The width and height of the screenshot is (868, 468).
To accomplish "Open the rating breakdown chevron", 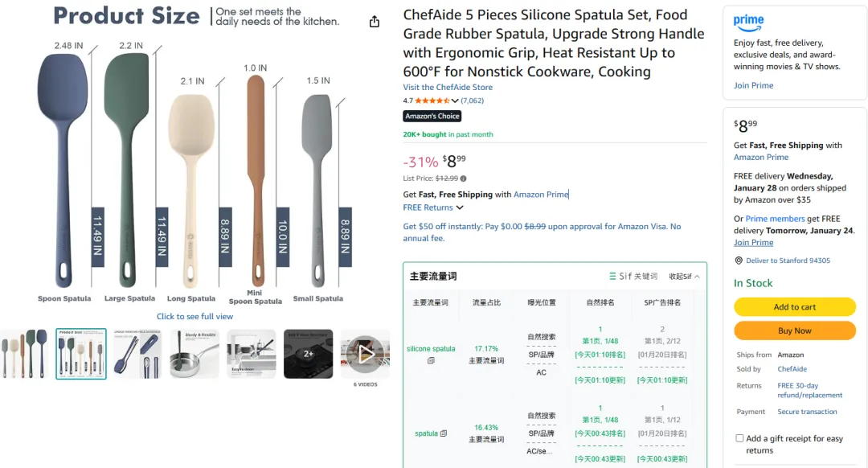I will click(455, 101).
